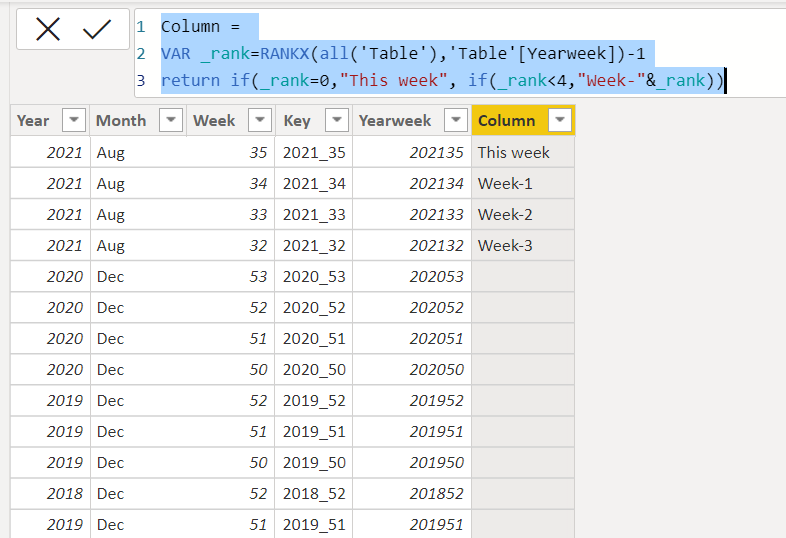The width and height of the screenshot is (786, 538).
Task: Click Yearweek cell '202050'
Action: [x=412, y=370]
